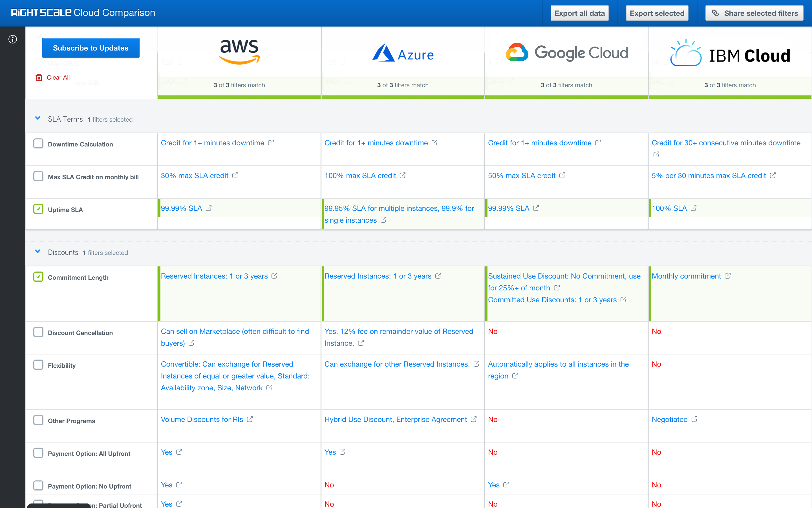Open Credit for 30+ consecutive minutes downtime link
The image size is (812, 508).
[x=726, y=143]
